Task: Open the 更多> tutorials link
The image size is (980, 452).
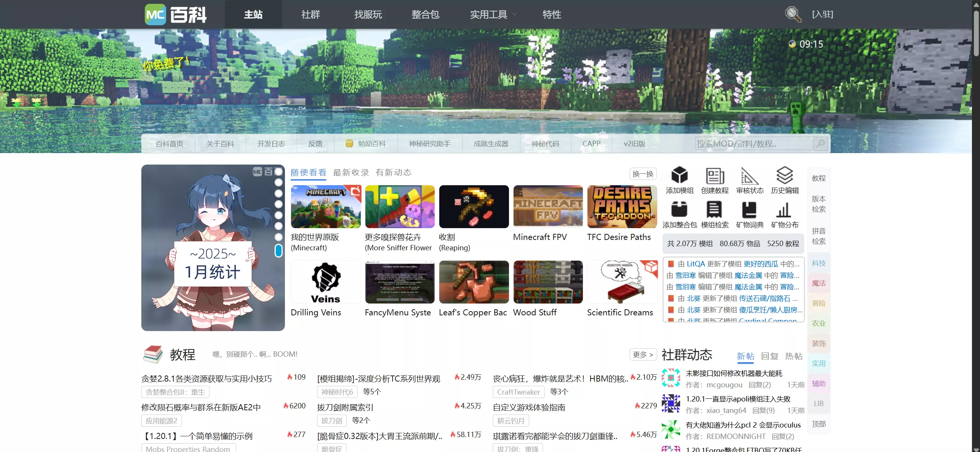Action: click(642, 355)
